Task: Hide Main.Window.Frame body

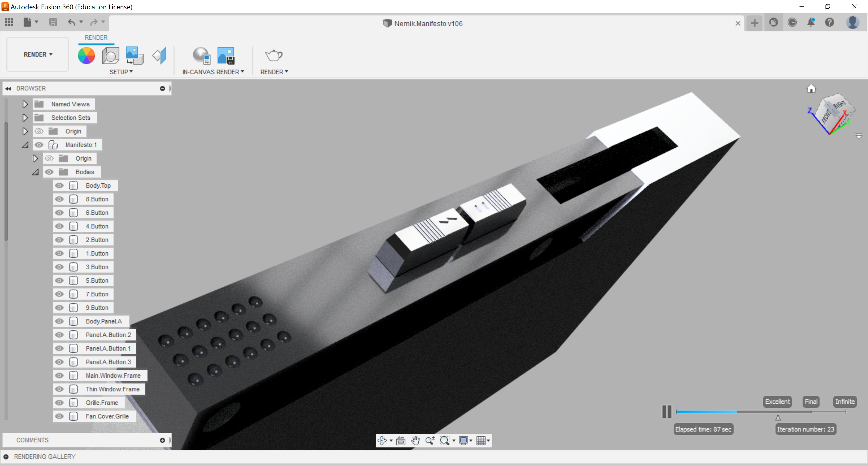Action: pos(59,376)
